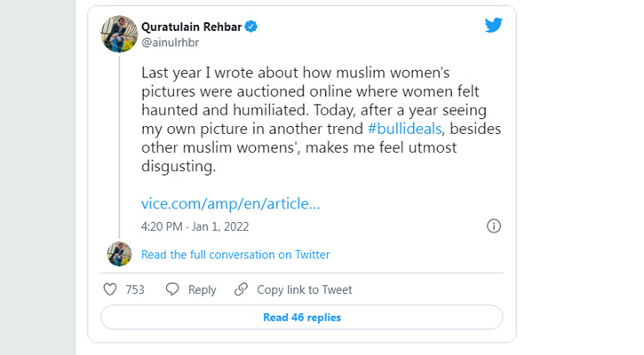Open the tweet info icon

(494, 225)
